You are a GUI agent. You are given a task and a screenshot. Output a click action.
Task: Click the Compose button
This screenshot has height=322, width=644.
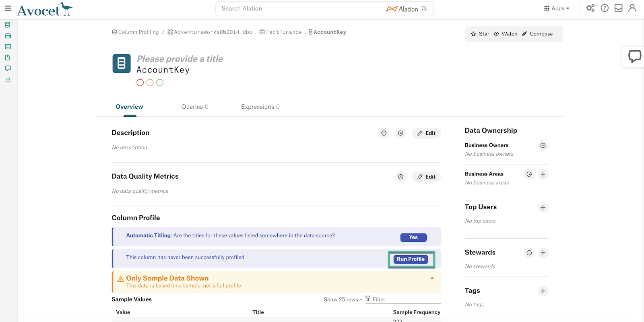(537, 34)
